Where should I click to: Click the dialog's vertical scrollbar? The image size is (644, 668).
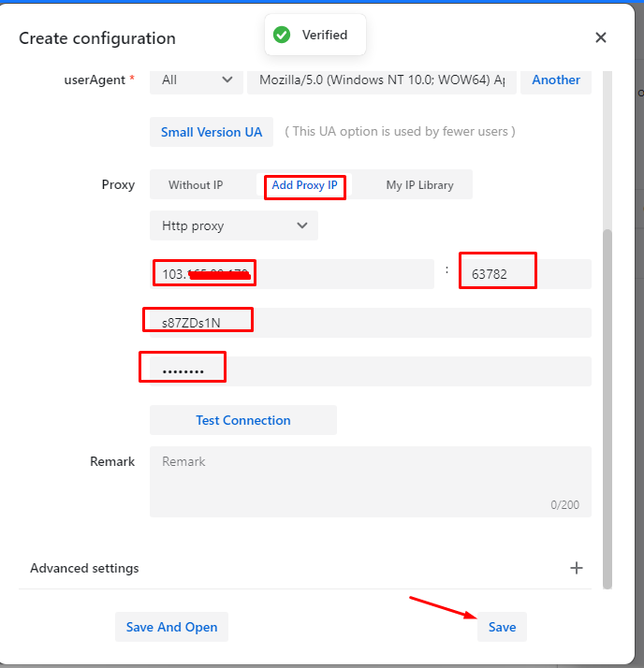click(607, 402)
